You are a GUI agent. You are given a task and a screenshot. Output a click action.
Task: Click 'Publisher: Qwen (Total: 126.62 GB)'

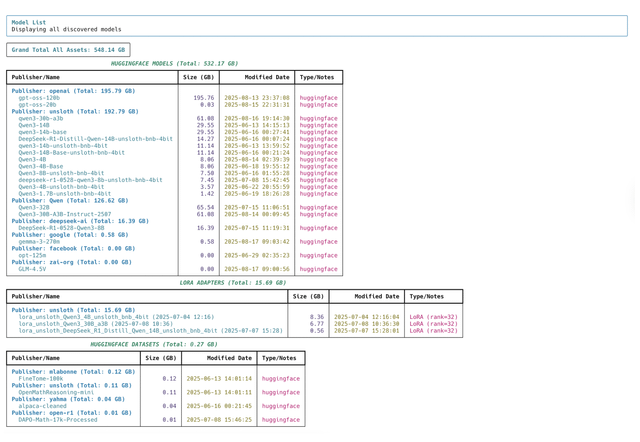70,201
